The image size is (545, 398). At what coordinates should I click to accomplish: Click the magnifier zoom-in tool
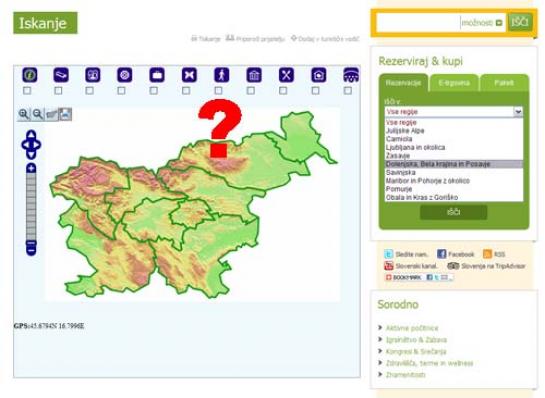pyautogui.click(x=24, y=114)
